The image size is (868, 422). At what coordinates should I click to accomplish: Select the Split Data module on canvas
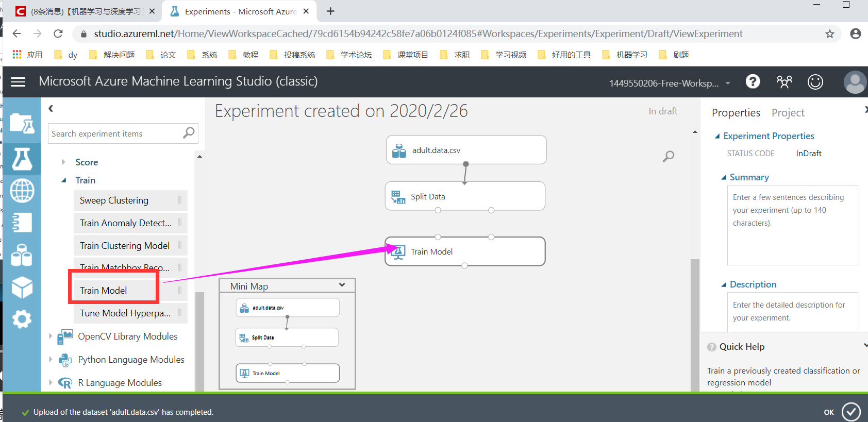pyautogui.click(x=465, y=196)
